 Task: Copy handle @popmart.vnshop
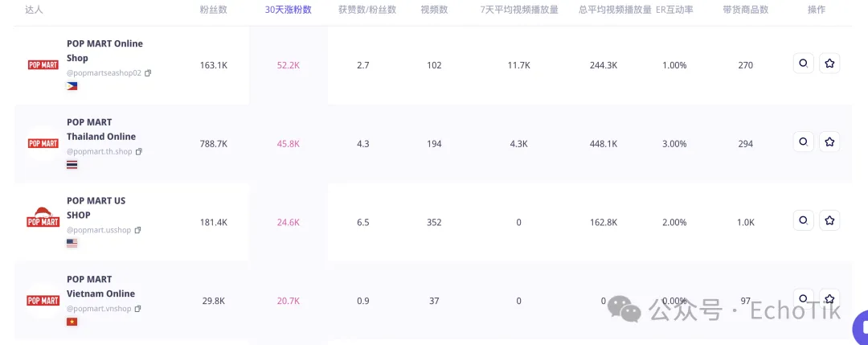tap(138, 309)
